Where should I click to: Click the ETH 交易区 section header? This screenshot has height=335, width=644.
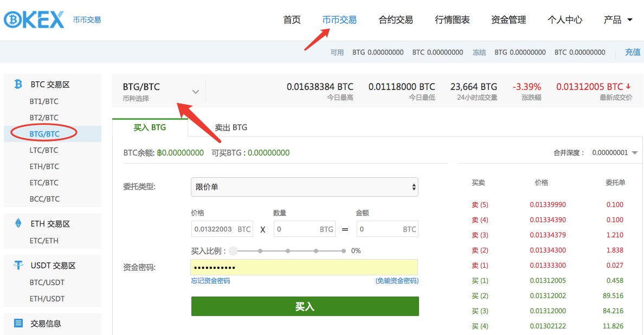50,224
